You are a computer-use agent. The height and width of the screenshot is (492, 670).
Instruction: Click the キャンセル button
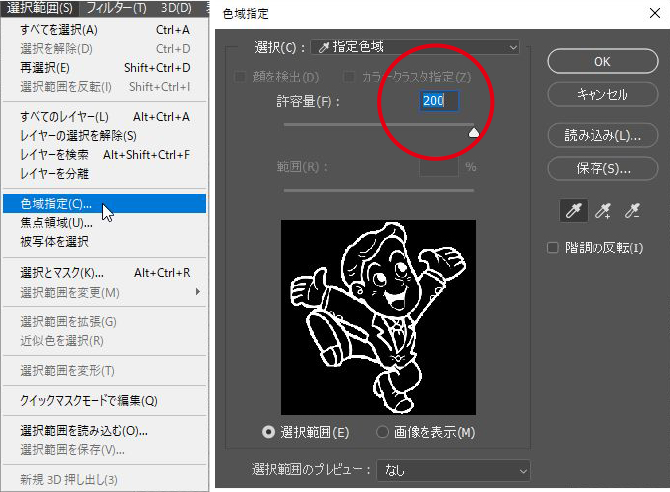[602, 94]
